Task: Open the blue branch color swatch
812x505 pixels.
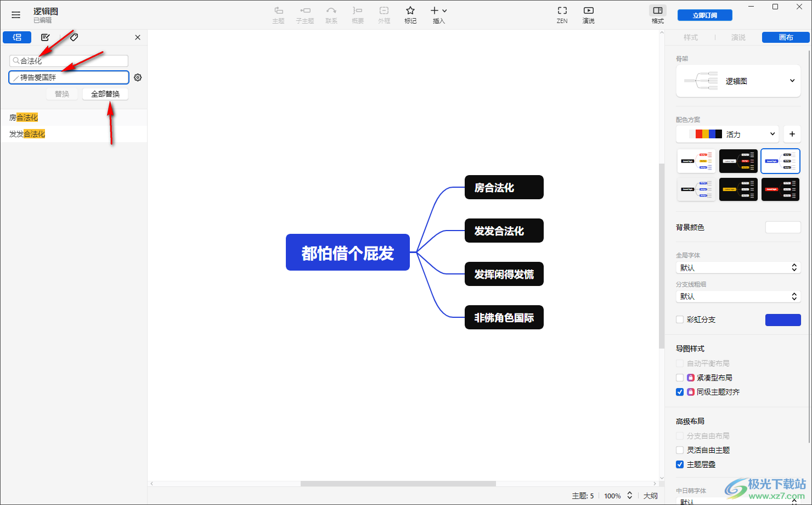Action: [x=783, y=319]
